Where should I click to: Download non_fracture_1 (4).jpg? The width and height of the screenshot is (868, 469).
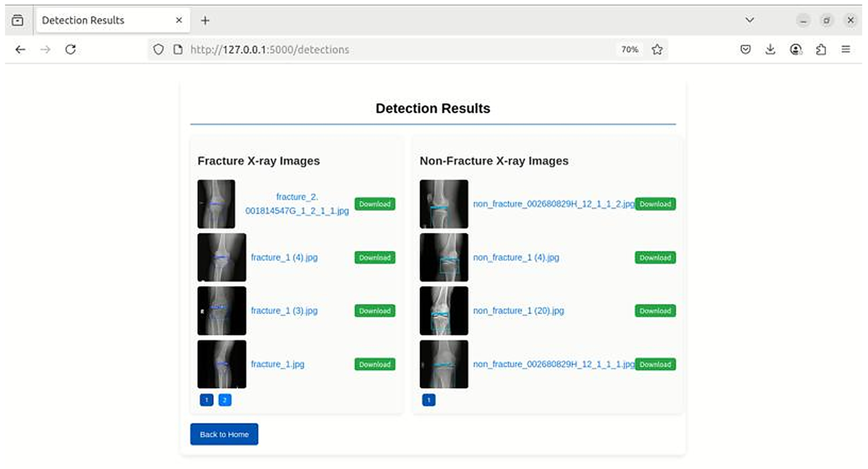[x=655, y=257]
